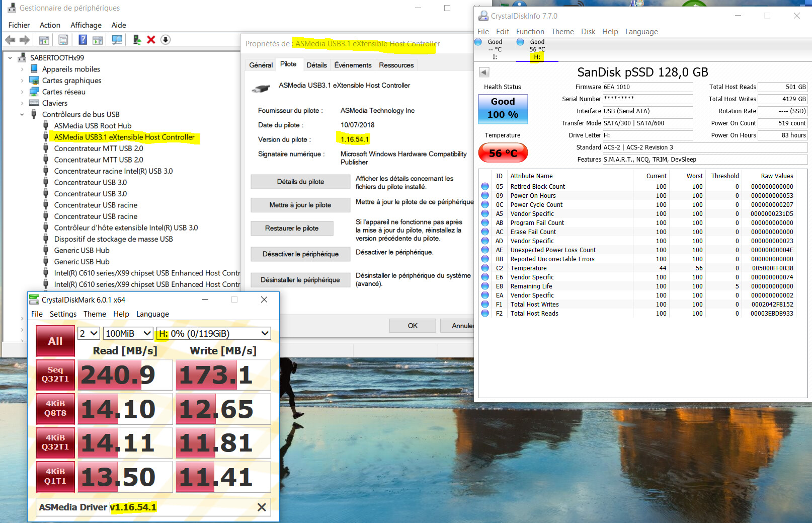Open the Ressources tab
Viewport: 812px width, 523px height.
396,65
